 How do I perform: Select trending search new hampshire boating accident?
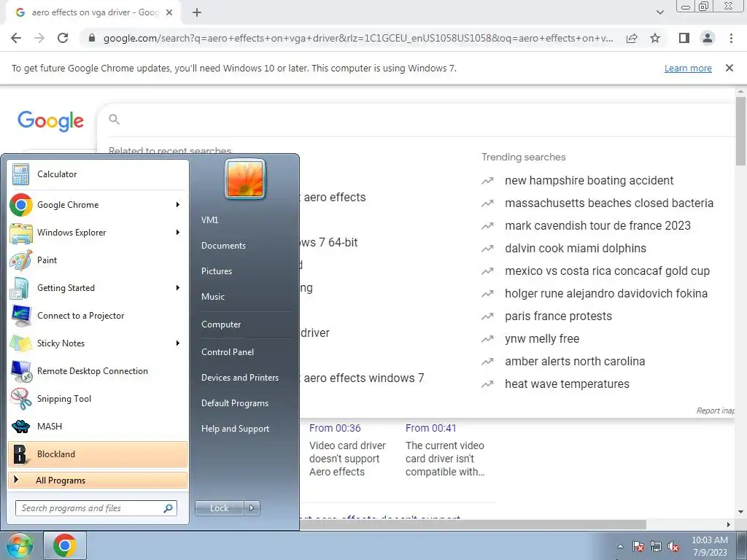(589, 181)
